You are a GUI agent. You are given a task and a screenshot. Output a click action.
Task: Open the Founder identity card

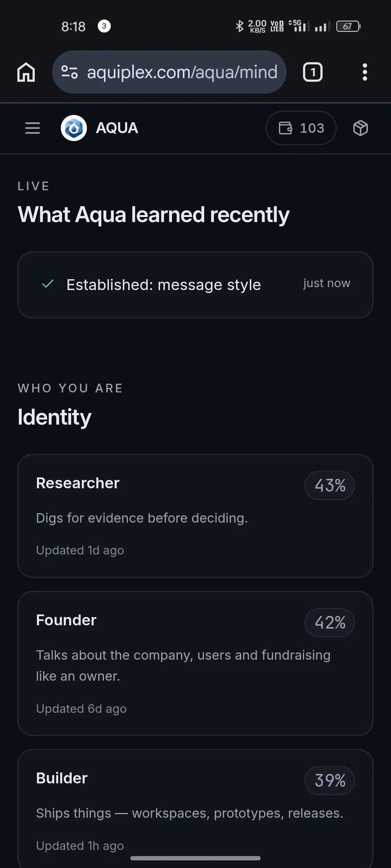[x=195, y=663]
